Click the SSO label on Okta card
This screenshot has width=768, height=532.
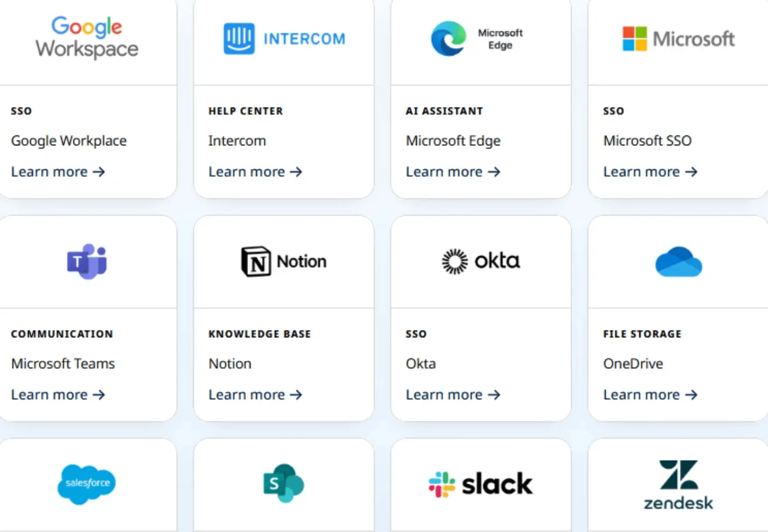point(416,334)
